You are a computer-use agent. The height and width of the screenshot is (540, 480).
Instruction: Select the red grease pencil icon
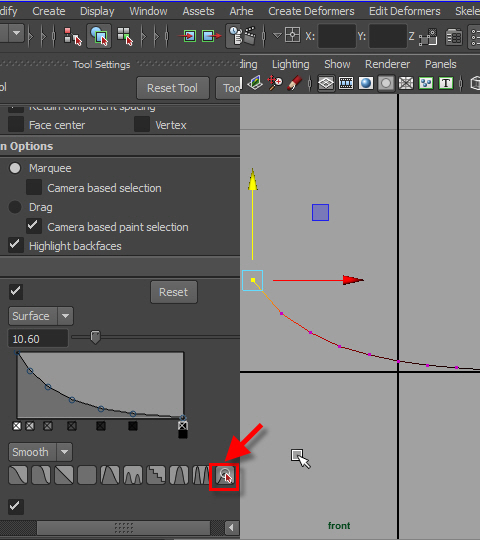pyautogui.click(x=294, y=83)
